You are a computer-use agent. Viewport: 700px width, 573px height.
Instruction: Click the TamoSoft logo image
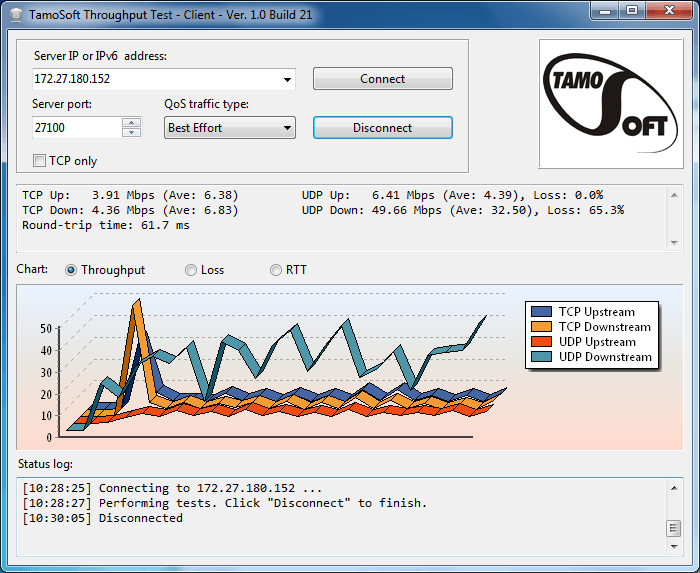[x=611, y=104]
